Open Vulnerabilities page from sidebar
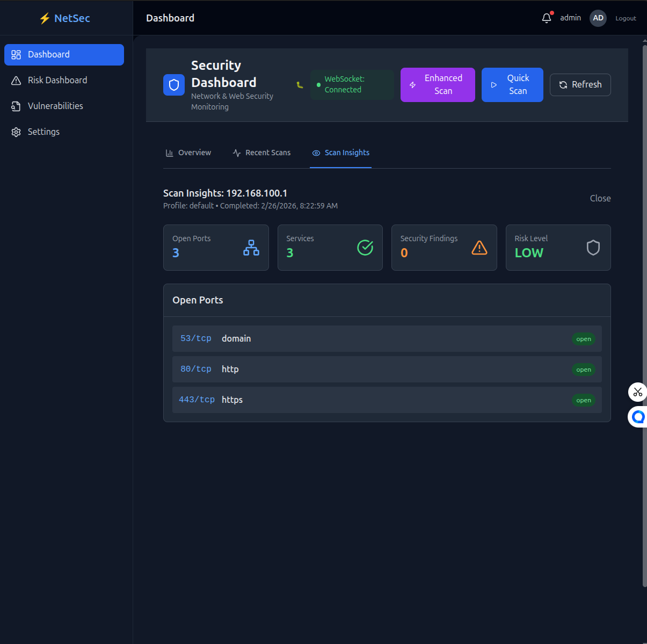 pyautogui.click(x=64, y=106)
